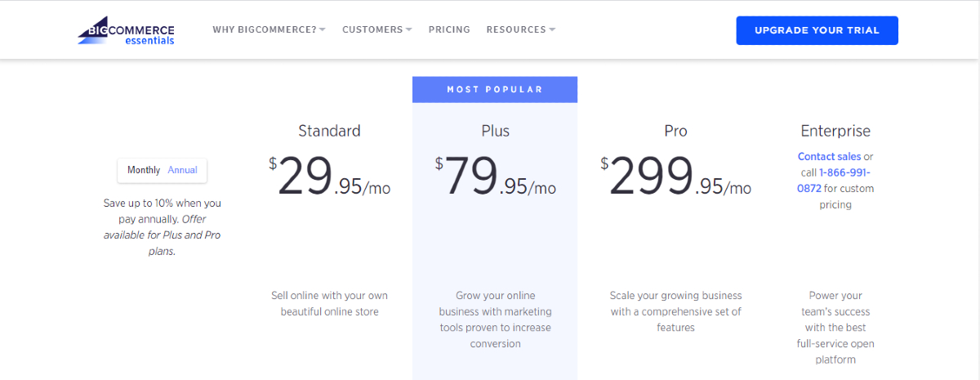Click the $299.95/mo Pro price
This screenshot has width=980, height=380.
pyautogui.click(x=675, y=177)
